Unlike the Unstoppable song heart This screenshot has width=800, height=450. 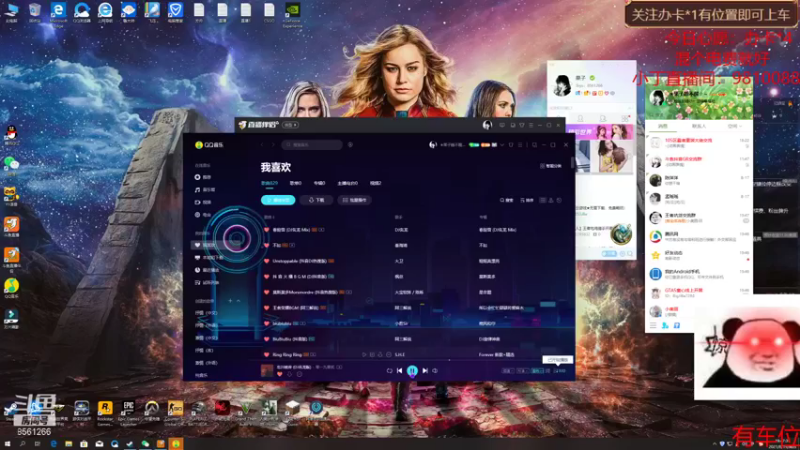(266, 261)
